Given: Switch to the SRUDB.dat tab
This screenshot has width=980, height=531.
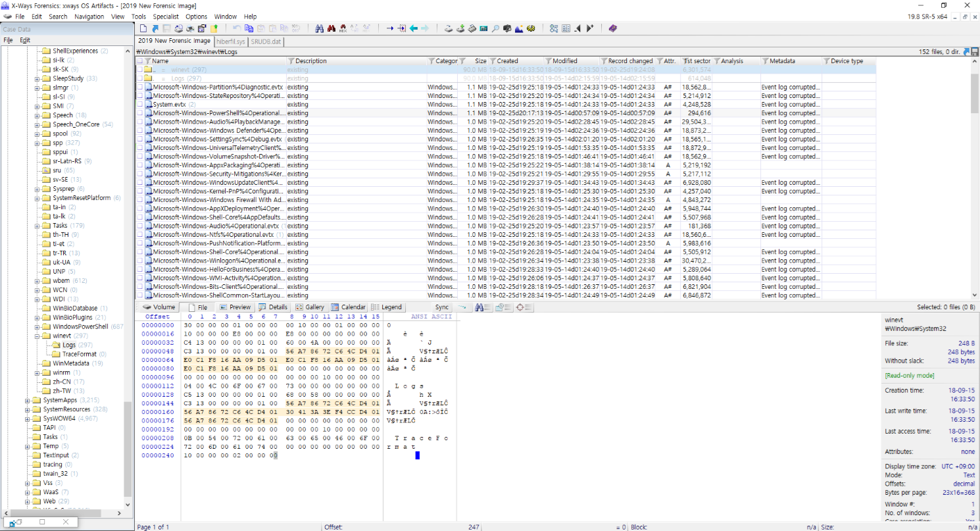Looking at the screenshot, I should click(x=266, y=41).
